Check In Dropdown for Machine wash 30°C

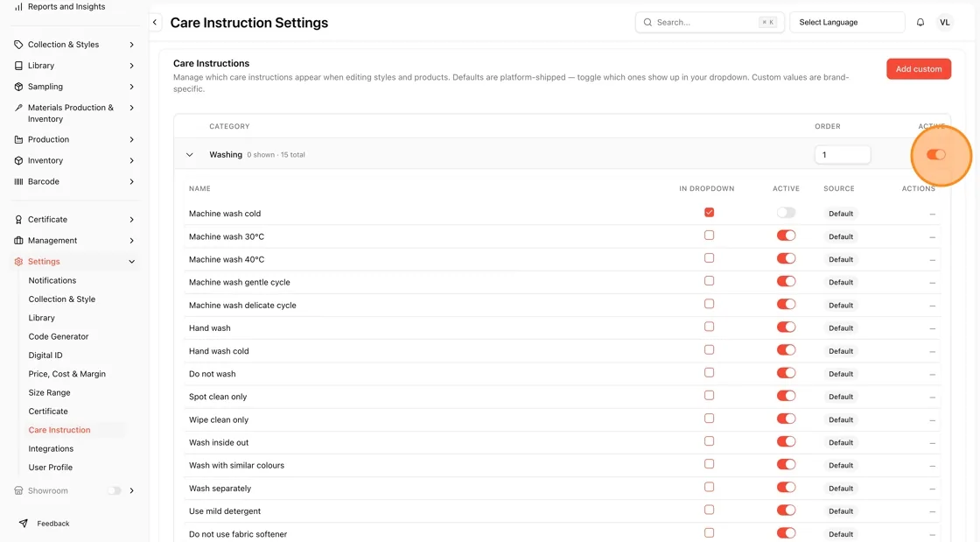coord(709,235)
